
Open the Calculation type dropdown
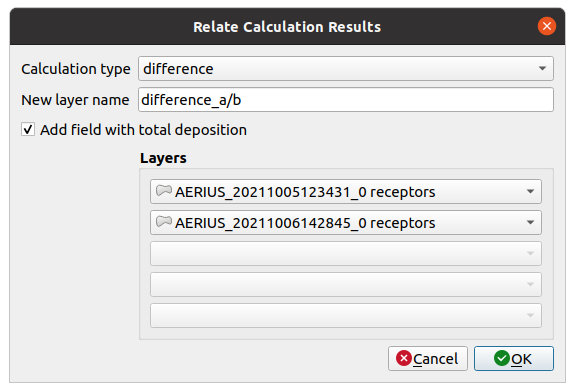point(345,69)
